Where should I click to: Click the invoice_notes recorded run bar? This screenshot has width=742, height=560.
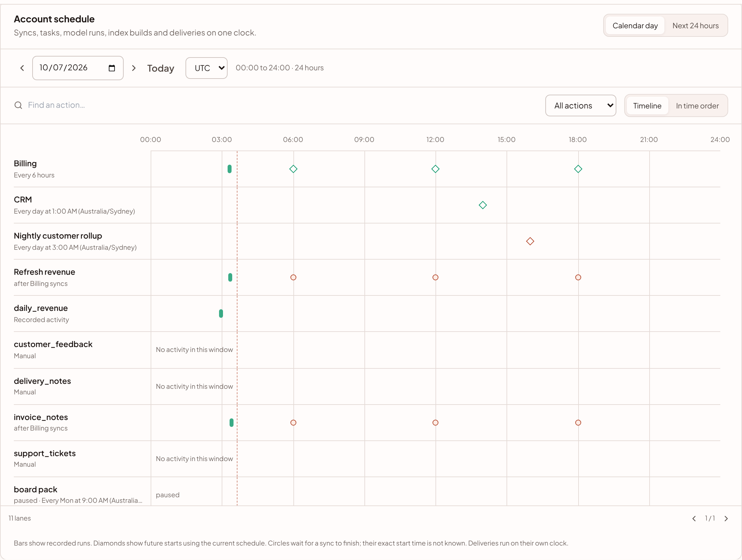point(232,423)
